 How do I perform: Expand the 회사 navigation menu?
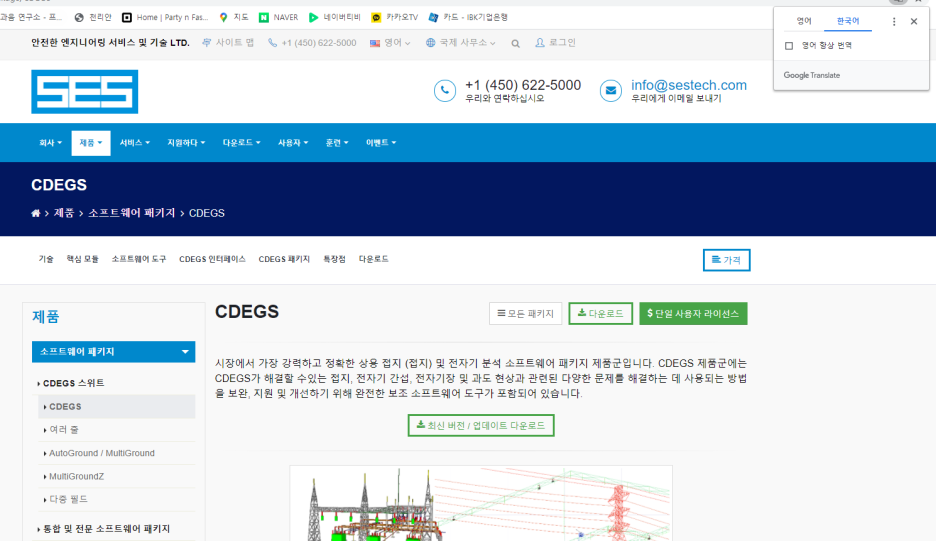pos(50,143)
